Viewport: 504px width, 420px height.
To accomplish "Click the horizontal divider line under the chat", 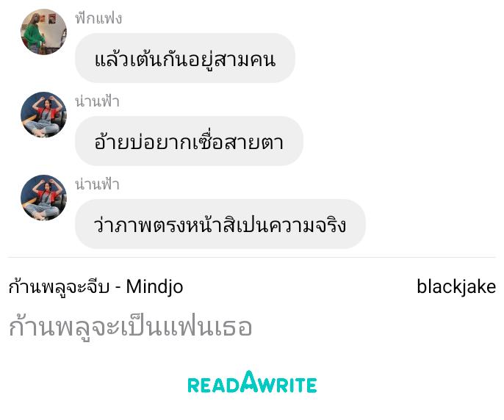I will click(x=252, y=258).
